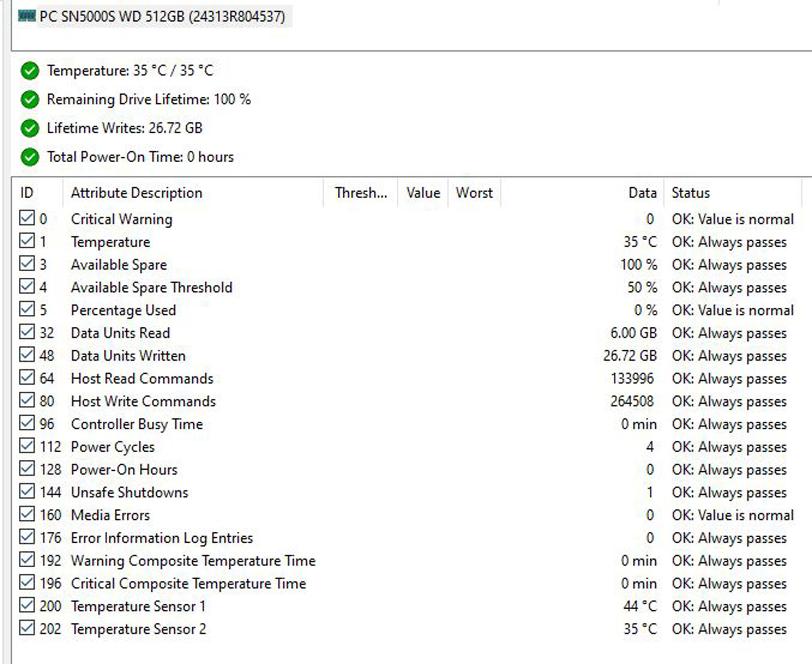Select the Host Read Commands attribute name
Screen dimensions: 812x664
point(142,379)
